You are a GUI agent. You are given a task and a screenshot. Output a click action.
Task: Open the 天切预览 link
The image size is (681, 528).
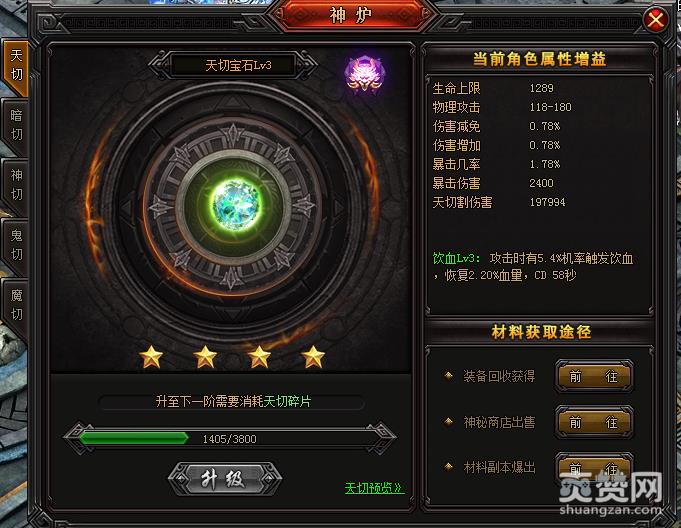374,488
